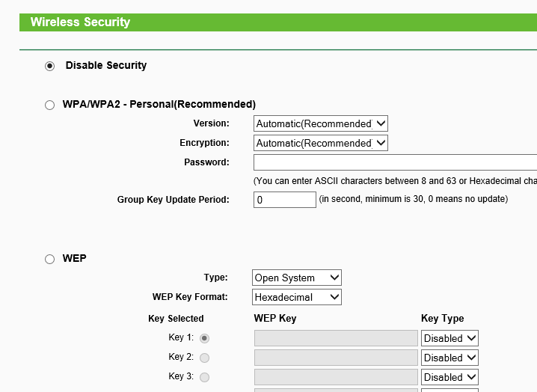Select the WEP security radio button
This screenshot has width=537, height=392.
[x=49, y=259]
